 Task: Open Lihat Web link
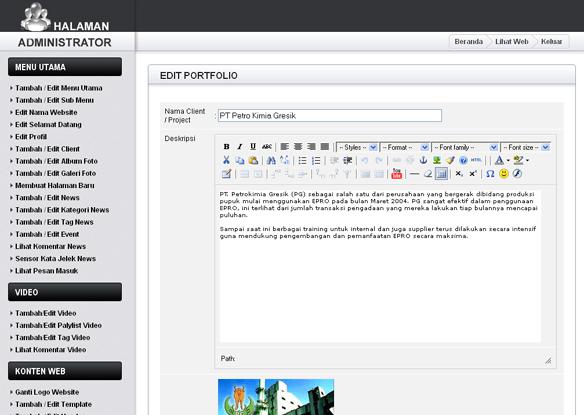click(x=512, y=42)
